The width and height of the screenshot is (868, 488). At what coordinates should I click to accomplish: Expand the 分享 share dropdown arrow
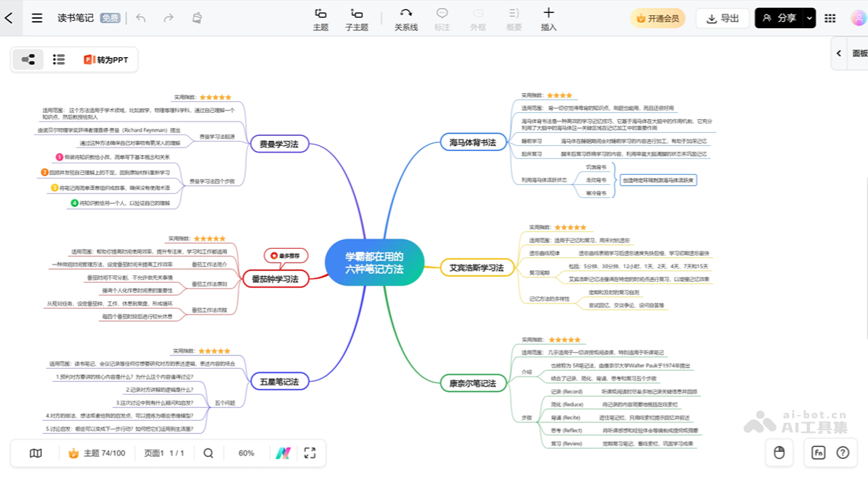click(x=809, y=18)
